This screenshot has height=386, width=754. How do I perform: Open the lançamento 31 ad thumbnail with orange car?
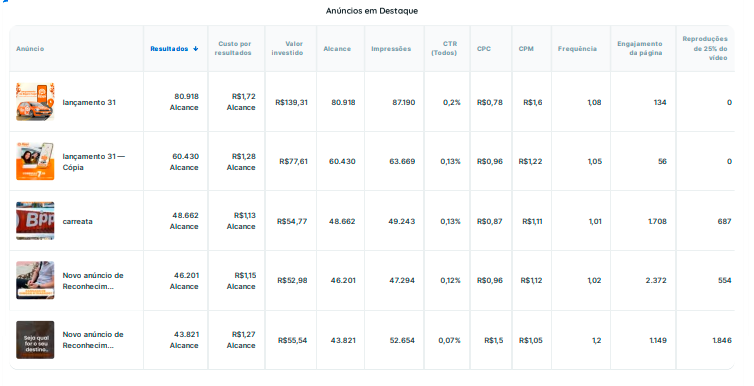tap(35, 102)
